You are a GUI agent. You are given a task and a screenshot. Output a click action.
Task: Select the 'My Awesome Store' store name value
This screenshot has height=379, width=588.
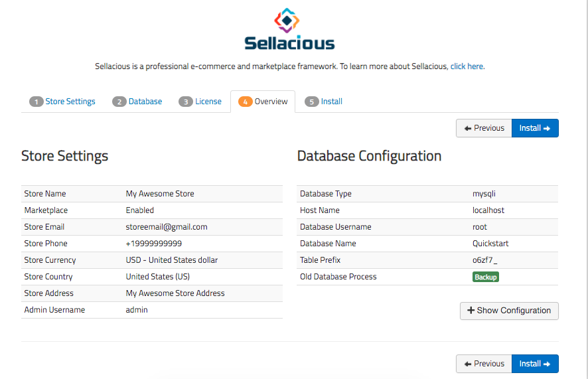(x=160, y=194)
